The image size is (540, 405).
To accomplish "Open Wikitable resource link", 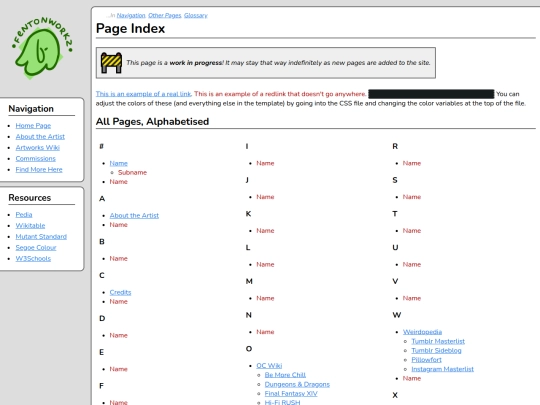I will pos(30,226).
